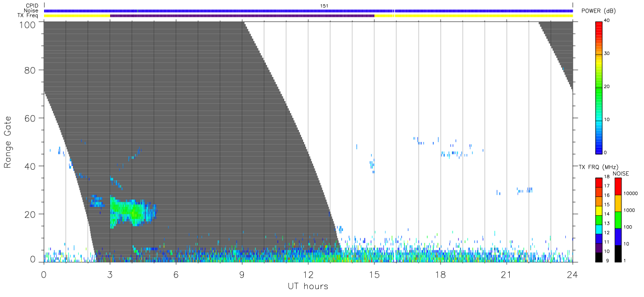Click the yellow band in the TX FRQ color bar
The height and width of the screenshot is (297, 644).
[x=598, y=210]
